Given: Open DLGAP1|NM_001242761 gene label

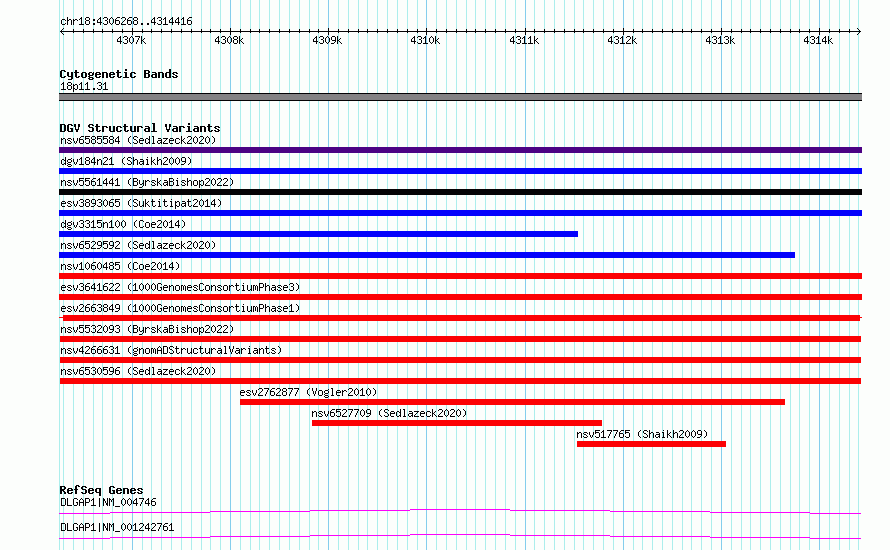Looking at the screenshot, I should coord(117,527).
